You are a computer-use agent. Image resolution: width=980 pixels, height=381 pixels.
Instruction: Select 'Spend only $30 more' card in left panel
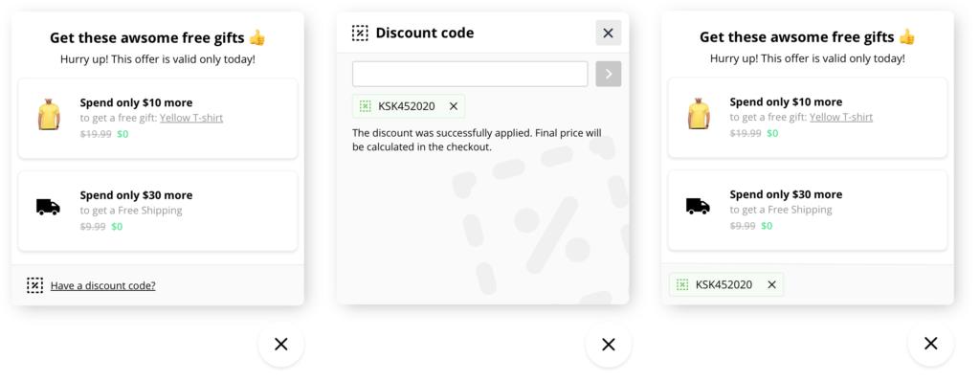point(158,211)
